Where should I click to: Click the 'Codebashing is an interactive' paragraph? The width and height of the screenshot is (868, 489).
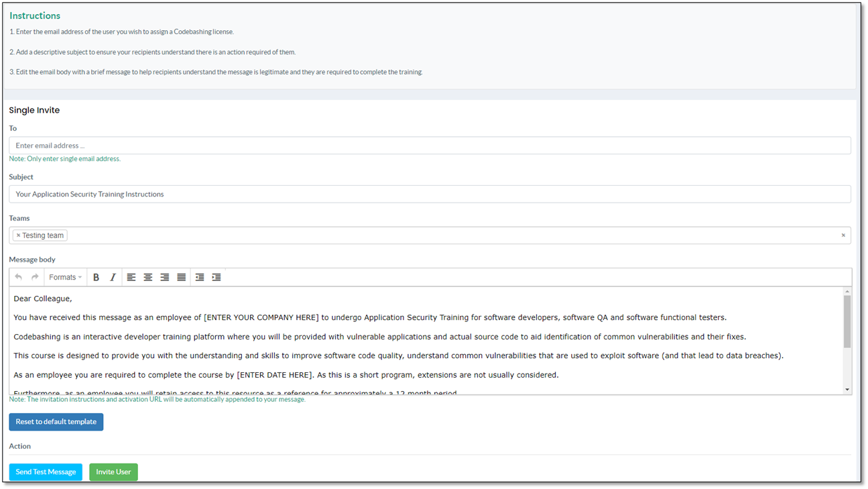(380, 337)
